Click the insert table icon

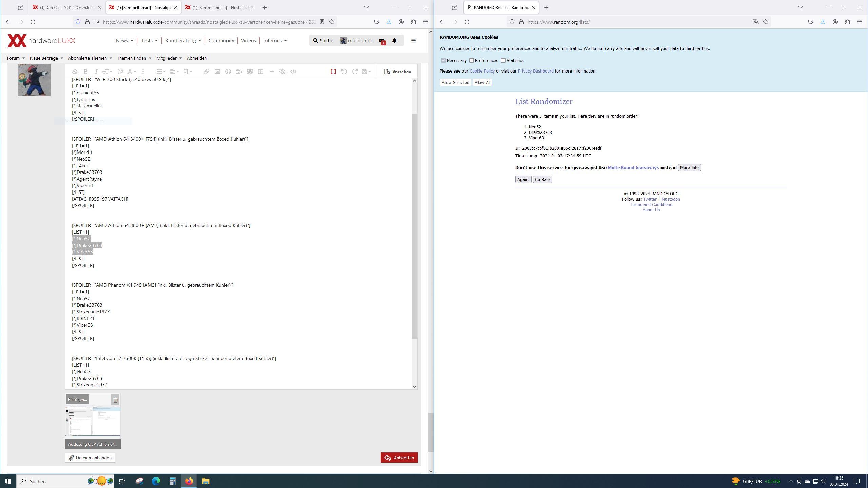(x=261, y=72)
